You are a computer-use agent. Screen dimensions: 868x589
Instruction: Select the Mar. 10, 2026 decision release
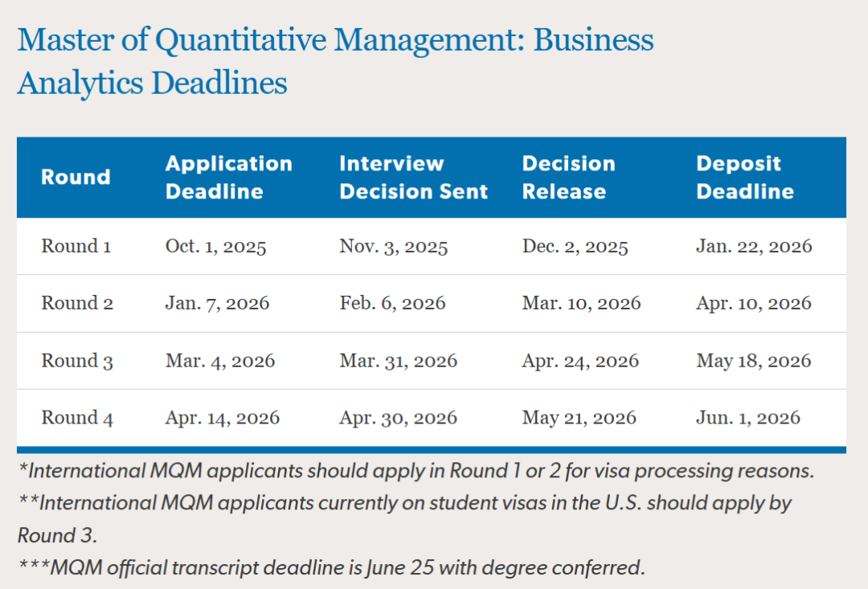[x=581, y=303]
